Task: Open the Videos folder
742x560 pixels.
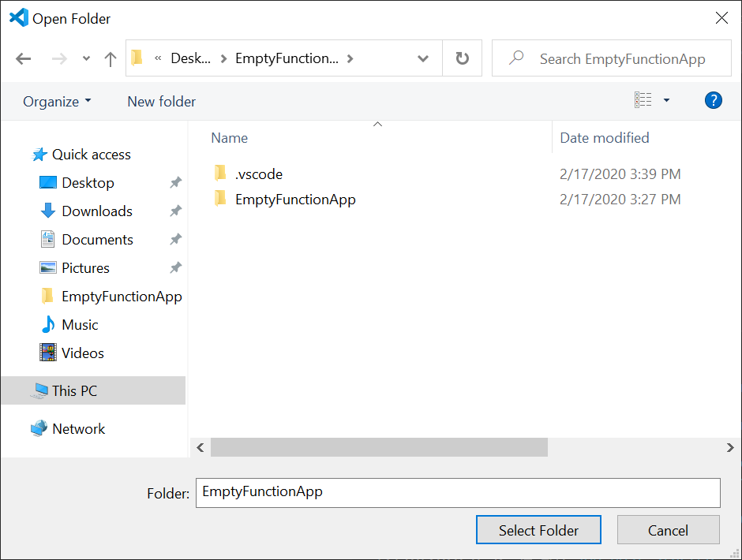Action: 84,353
